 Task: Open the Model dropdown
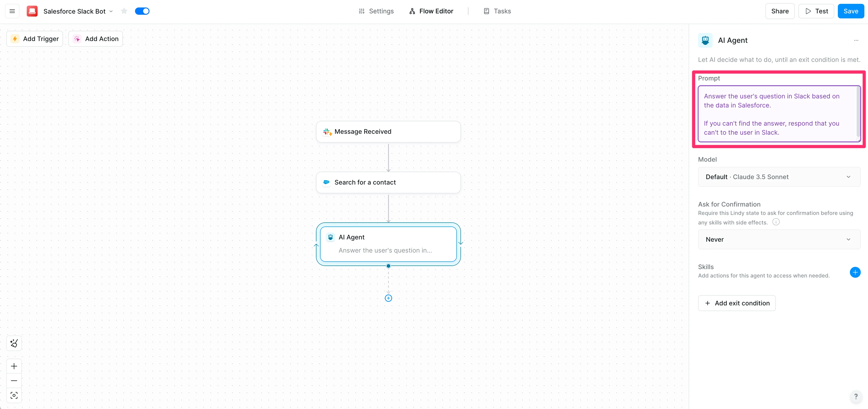(779, 177)
